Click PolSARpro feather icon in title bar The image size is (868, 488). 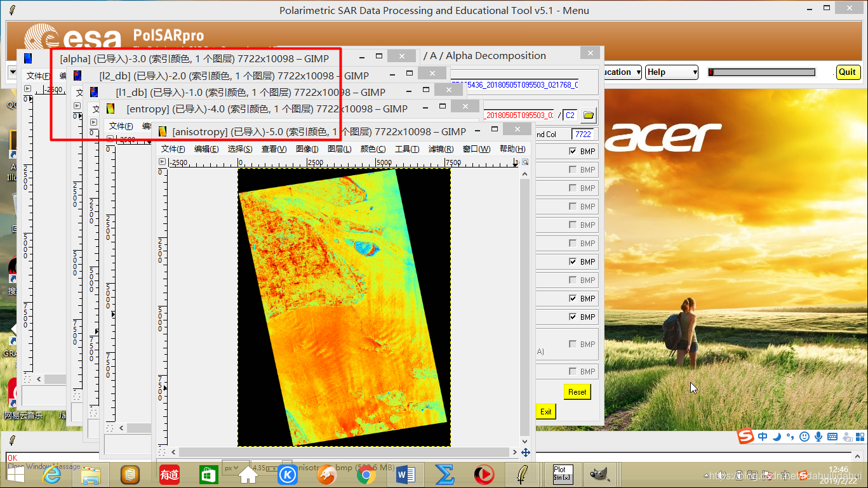[12, 10]
